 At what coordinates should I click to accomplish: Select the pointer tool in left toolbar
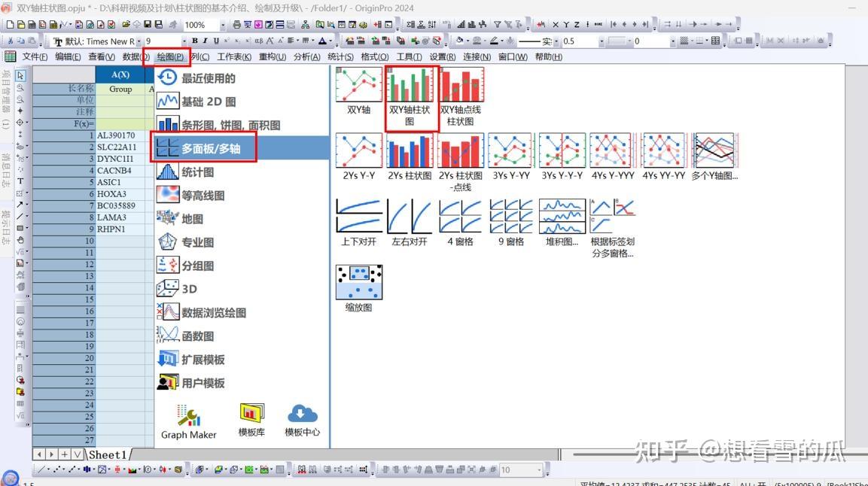[x=20, y=75]
